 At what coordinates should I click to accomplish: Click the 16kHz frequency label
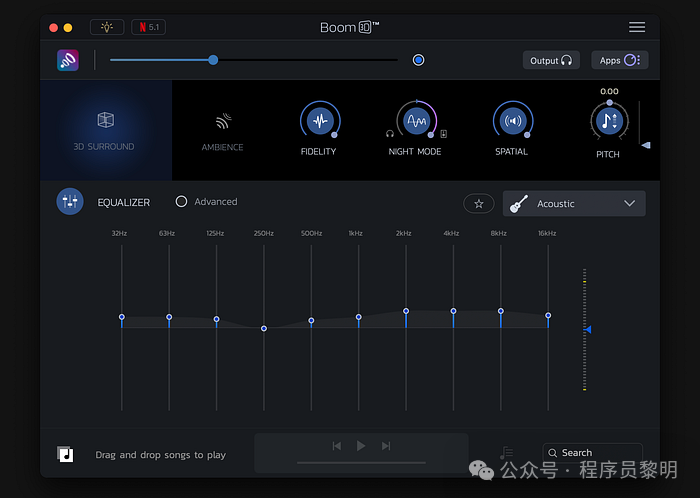coord(547,233)
